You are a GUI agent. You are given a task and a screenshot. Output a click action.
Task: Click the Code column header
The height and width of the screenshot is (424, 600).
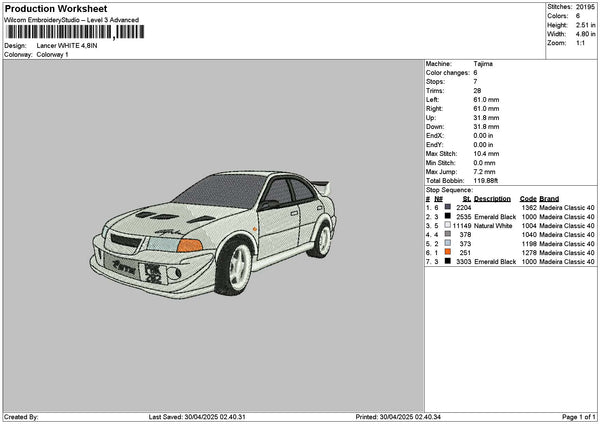click(528, 198)
